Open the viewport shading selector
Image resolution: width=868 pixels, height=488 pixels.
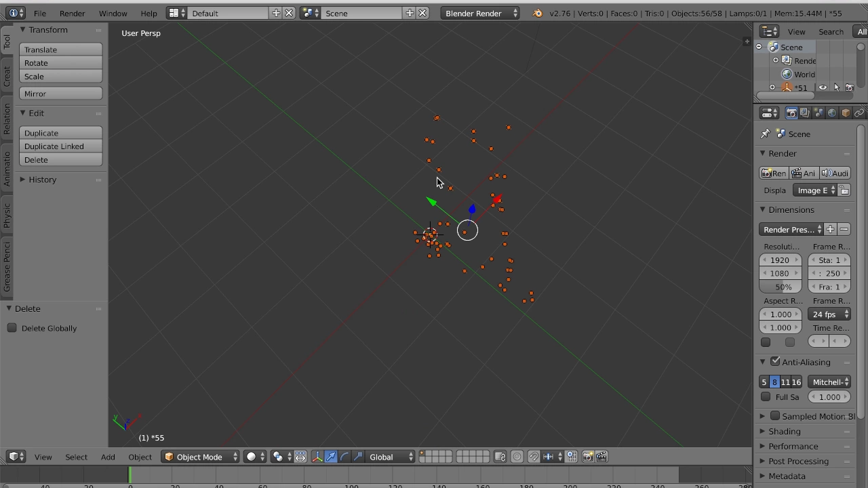pyautogui.click(x=255, y=457)
